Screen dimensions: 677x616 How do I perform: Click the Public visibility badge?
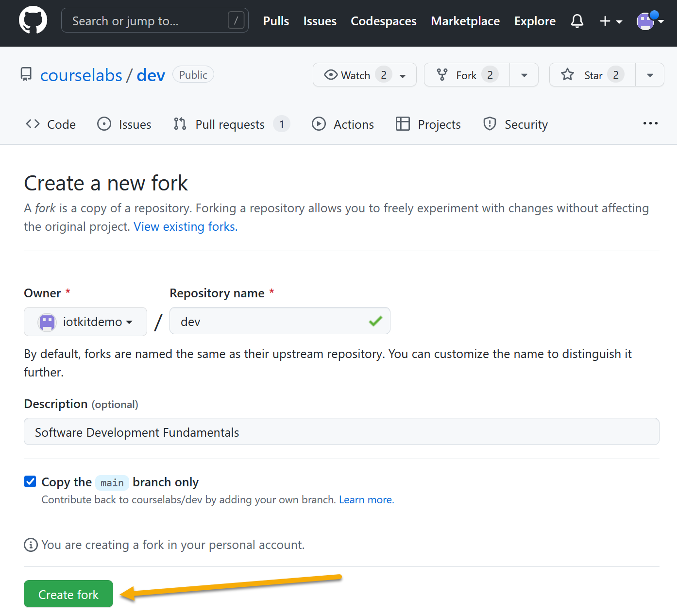tap(193, 74)
